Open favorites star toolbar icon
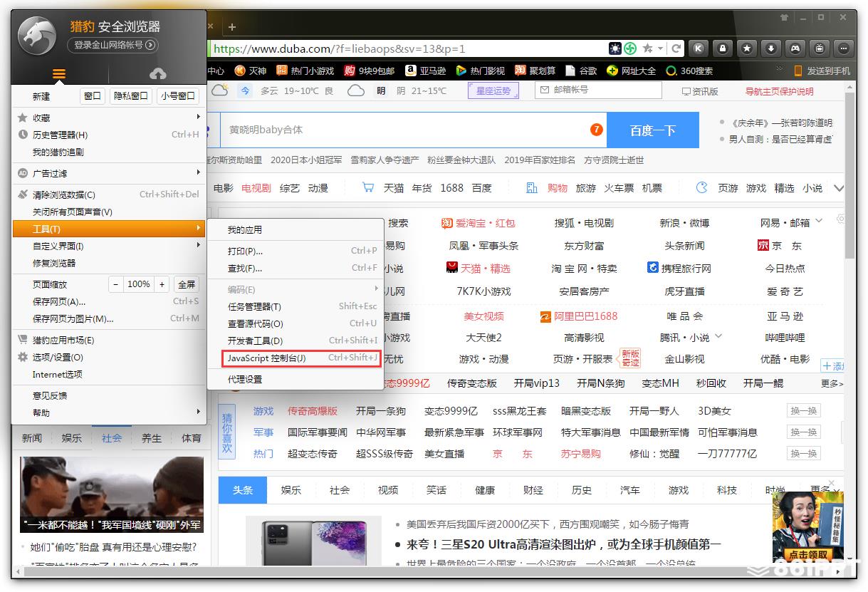Screen dimensions: 868x592 747,48
